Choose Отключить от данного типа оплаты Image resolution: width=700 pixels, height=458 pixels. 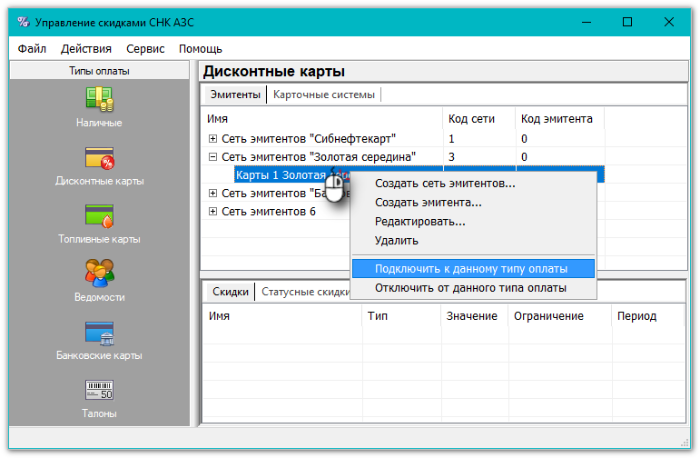point(470,288)
